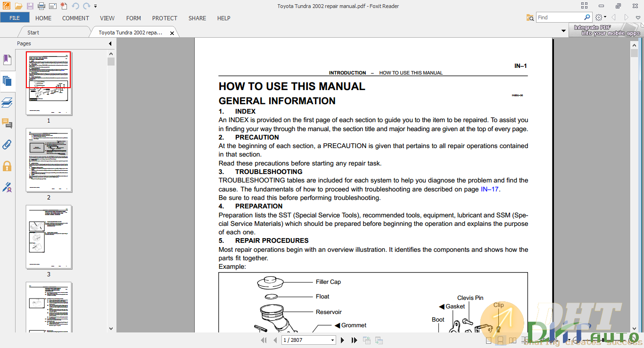Click Pages panel scrollbar up arrow
Screen dimensions: 644x348
111,54
